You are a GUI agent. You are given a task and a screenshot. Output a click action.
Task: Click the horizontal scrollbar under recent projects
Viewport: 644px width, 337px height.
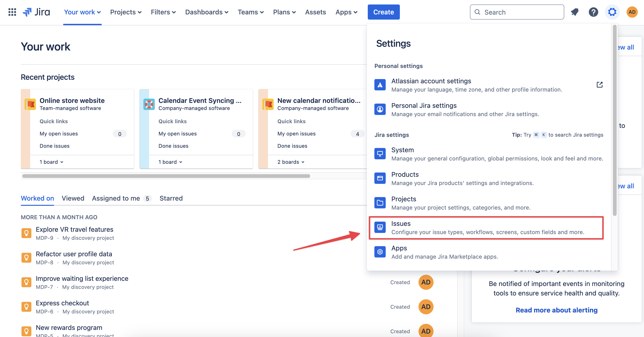pyautogui.click(x=166, y=176)
